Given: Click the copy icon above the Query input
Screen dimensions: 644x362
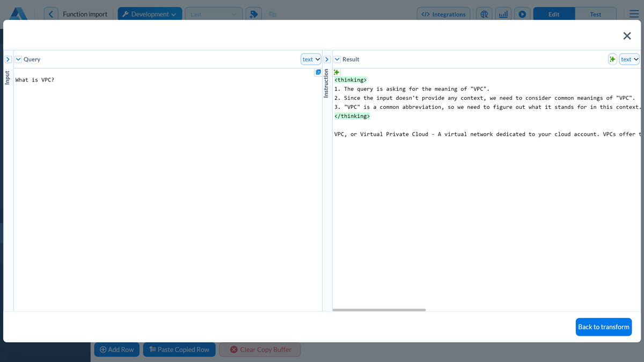Looking at the screenshot, I should tap(318, 71).
